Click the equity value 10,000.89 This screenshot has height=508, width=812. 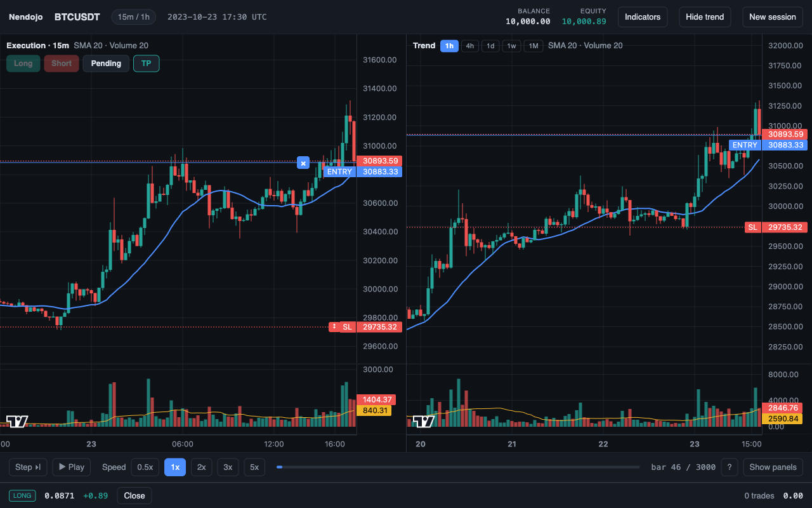584,22
